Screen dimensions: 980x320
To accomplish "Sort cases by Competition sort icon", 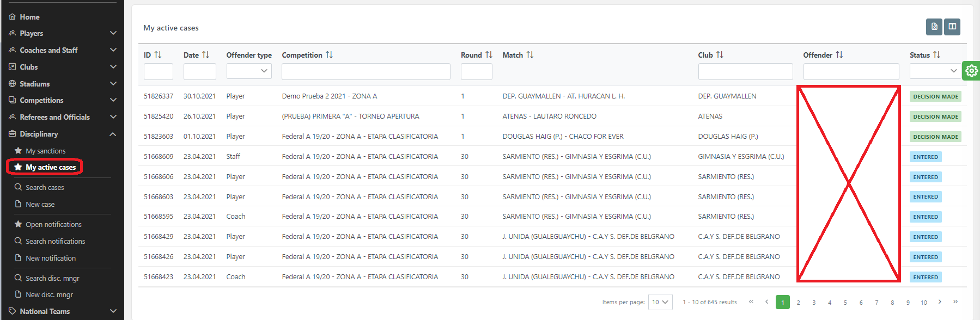I will coord(329,55).
